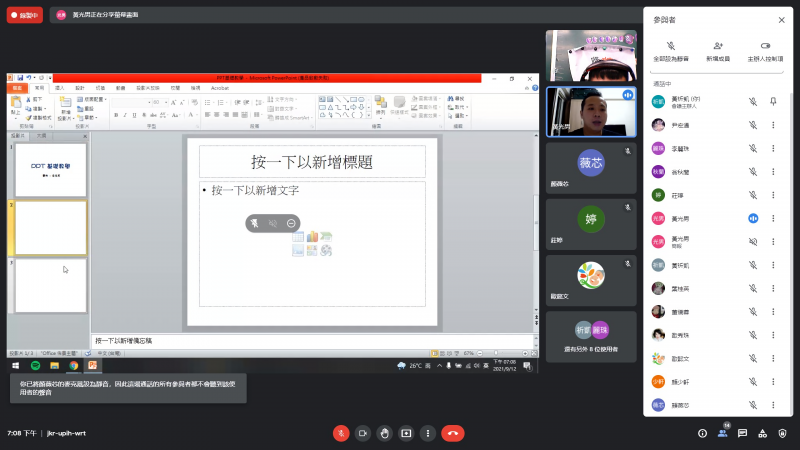800x450 pixels.
Task: Click the insert chart icon in slide placeholder
Action: pyautogui.click(x=312, y=236)
